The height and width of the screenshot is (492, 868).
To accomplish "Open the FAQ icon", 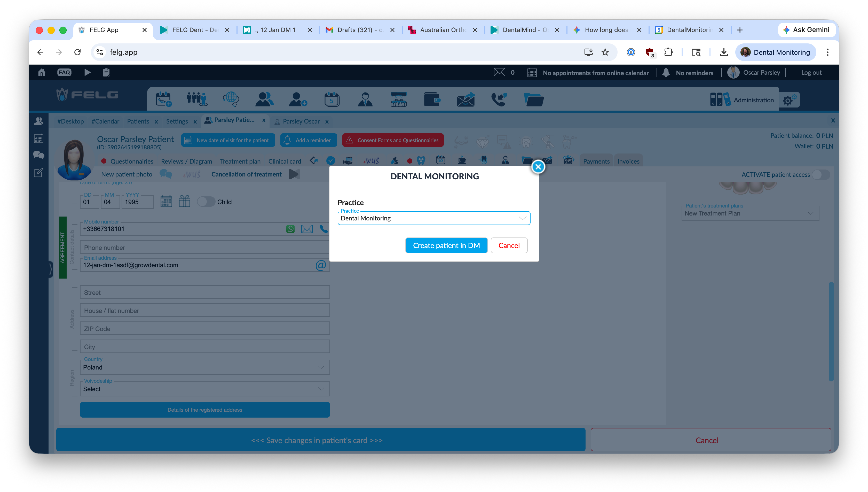I will 64,72.
